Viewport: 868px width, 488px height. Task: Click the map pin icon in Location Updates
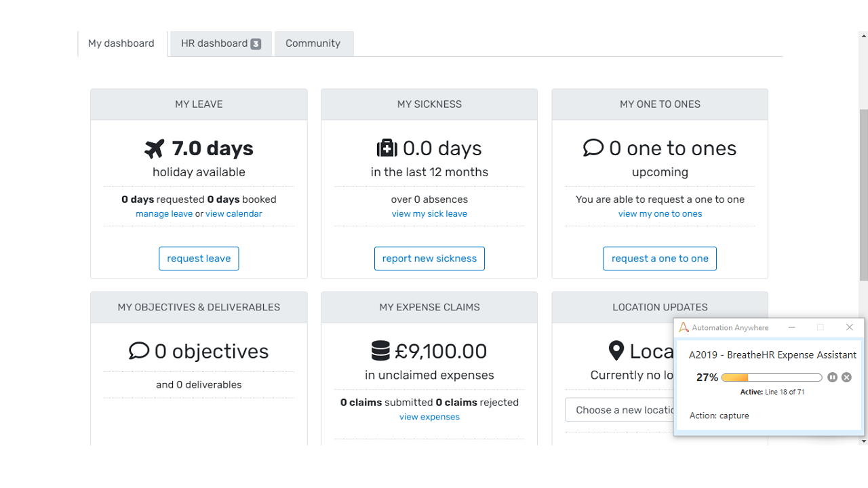pos(616,351)
